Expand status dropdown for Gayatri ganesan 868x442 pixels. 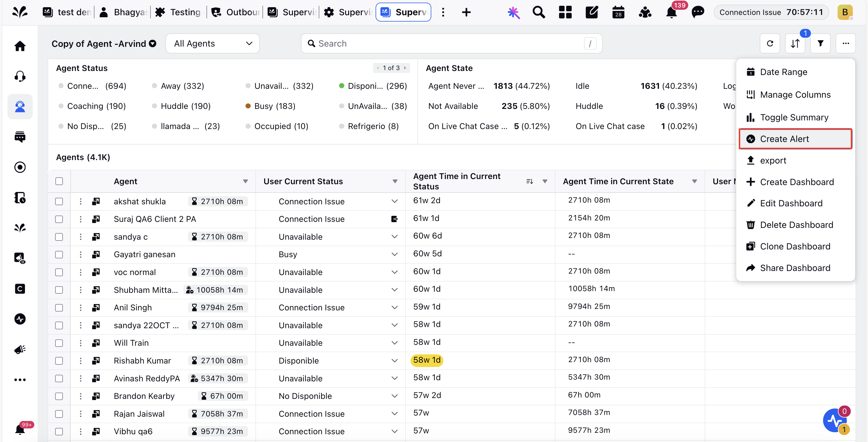[x=395, y=255]
